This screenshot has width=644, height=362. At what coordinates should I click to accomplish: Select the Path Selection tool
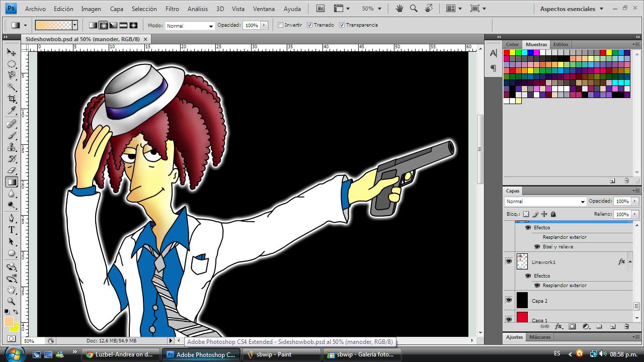pos(12,242)
